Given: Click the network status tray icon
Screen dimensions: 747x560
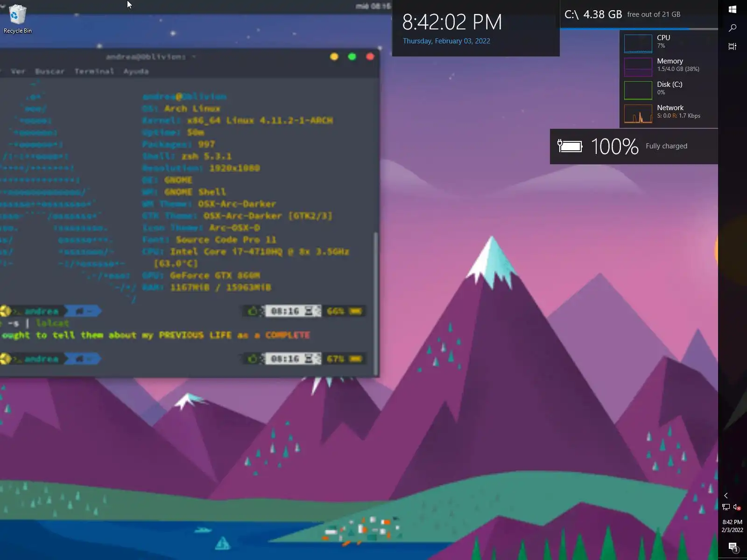Looking at the screenshot, I should tap(726, 507).
